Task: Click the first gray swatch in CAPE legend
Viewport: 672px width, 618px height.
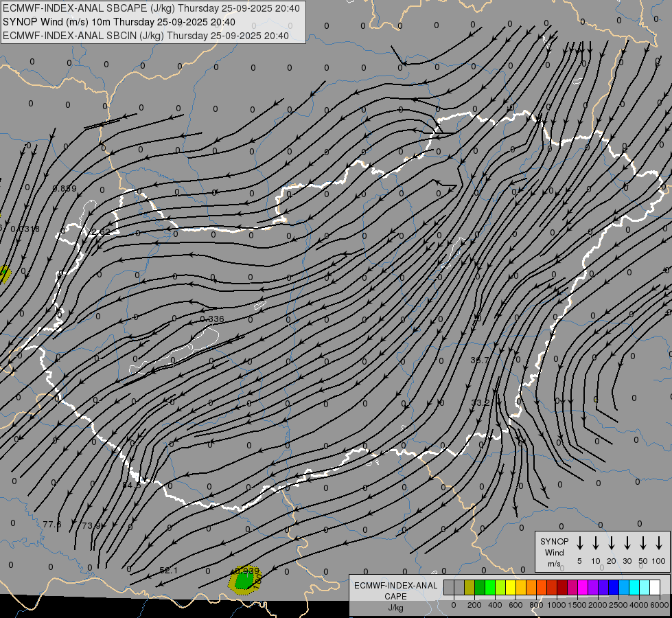Action: 449,587
